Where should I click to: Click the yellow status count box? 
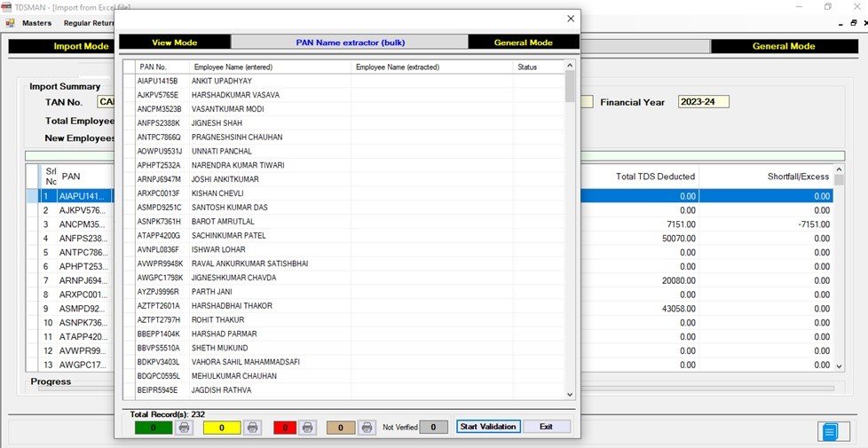click(x=222, y=428)
